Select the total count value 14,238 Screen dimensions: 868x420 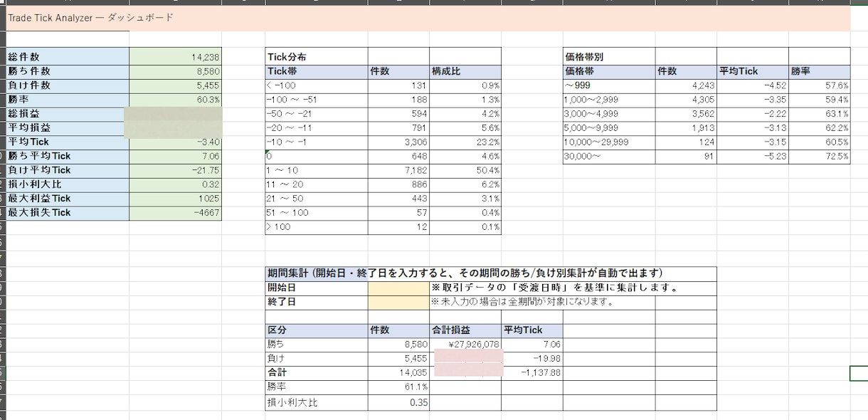point(176,57)
